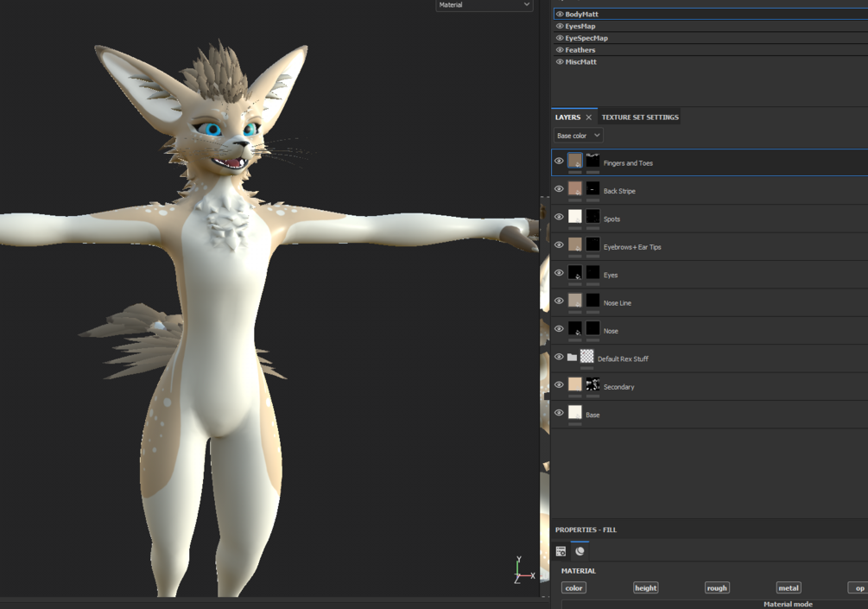Image resolution: width=868 pixels, height=609 pixels.
Task: Open the fill projection properties icon
Action: [561, 551]
